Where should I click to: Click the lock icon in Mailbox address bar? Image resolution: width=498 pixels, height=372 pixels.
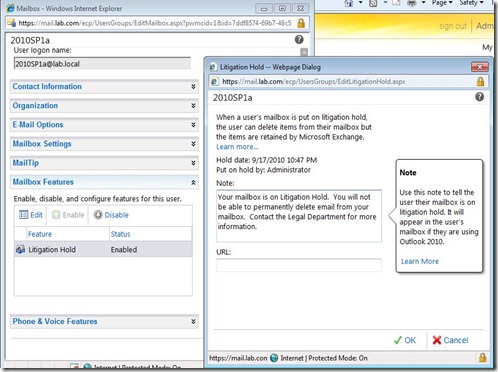coord(301,23)
